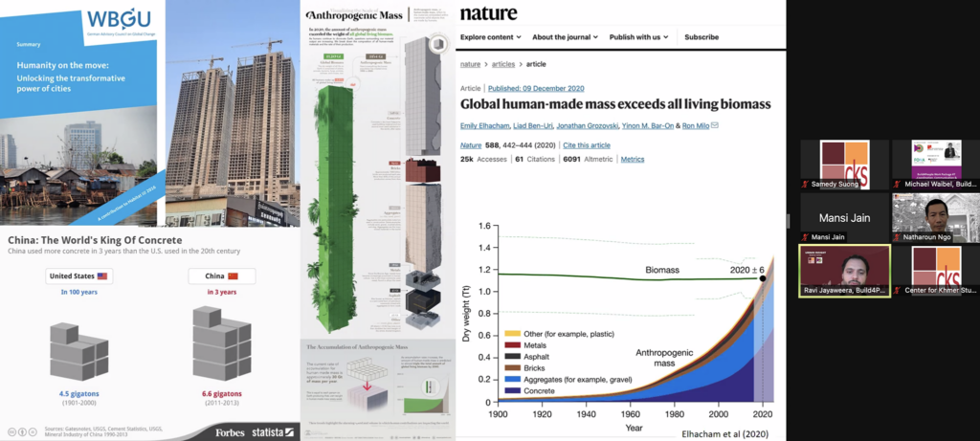Click the '25k Accesses' count
The width and height of the screenshot is (980, 441).
click(x=482, y=160)
